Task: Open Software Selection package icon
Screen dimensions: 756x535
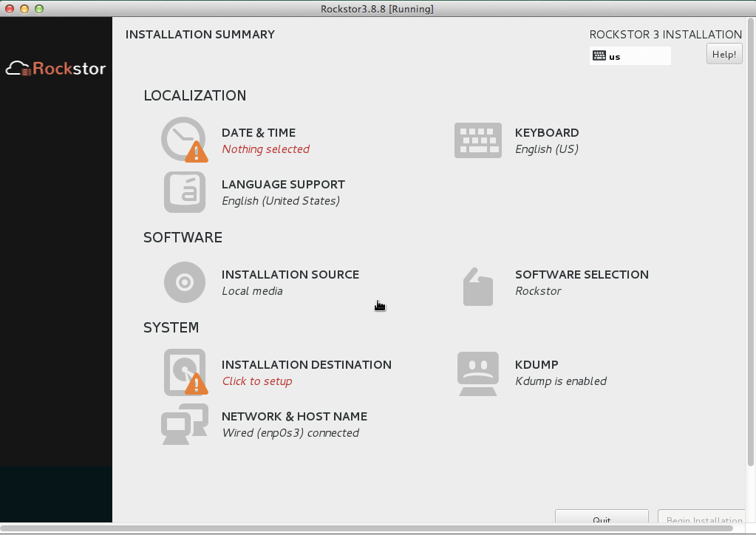Action: click(x=478, y=287)
